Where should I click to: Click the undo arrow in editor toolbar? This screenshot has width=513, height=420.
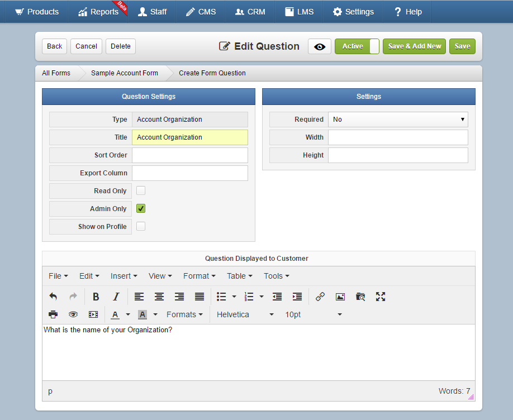point(53,297)
